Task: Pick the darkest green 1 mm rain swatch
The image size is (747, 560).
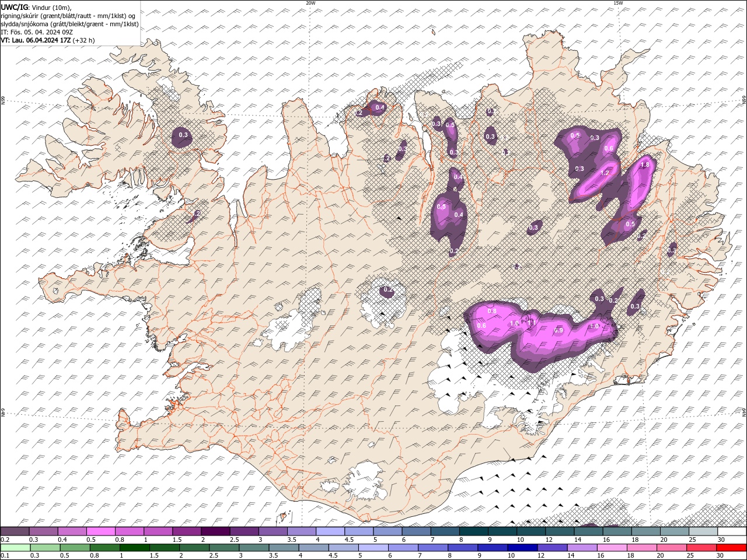Action: [134, 548]
